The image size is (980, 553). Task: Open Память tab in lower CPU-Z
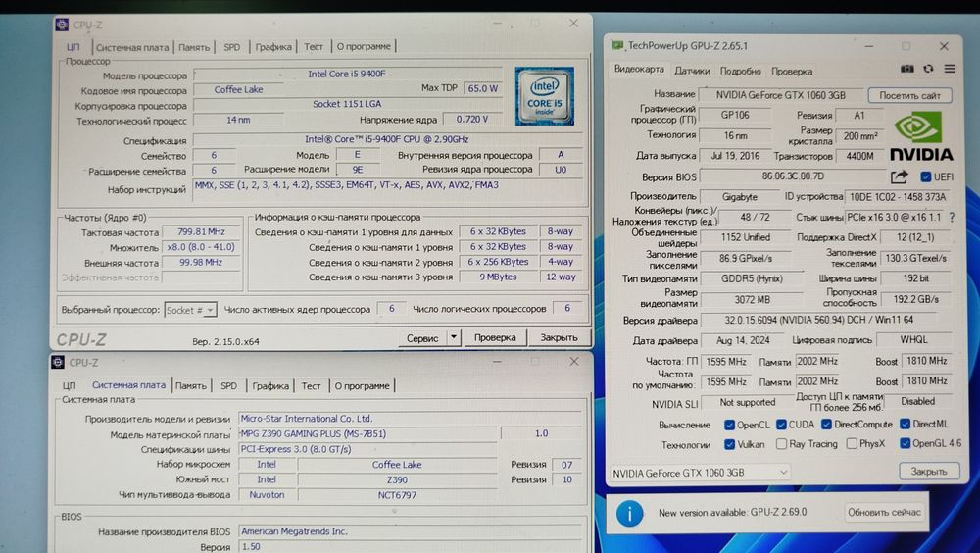click(191, 386)
